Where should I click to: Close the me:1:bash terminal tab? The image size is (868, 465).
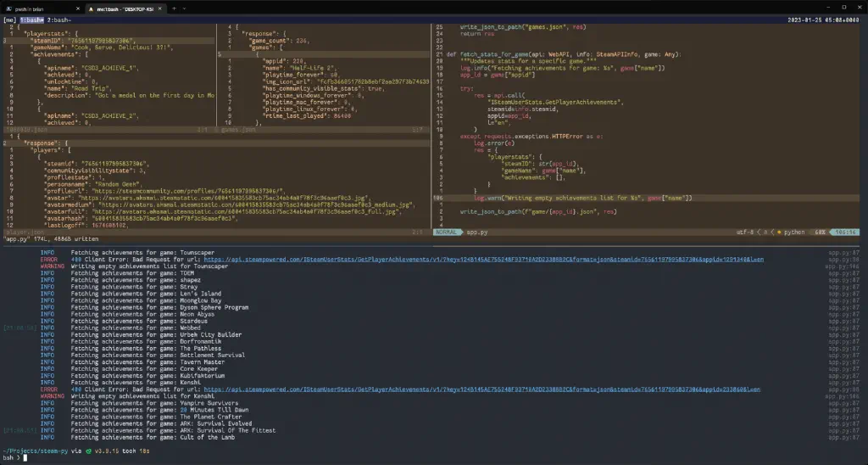(x=160, y=8)
